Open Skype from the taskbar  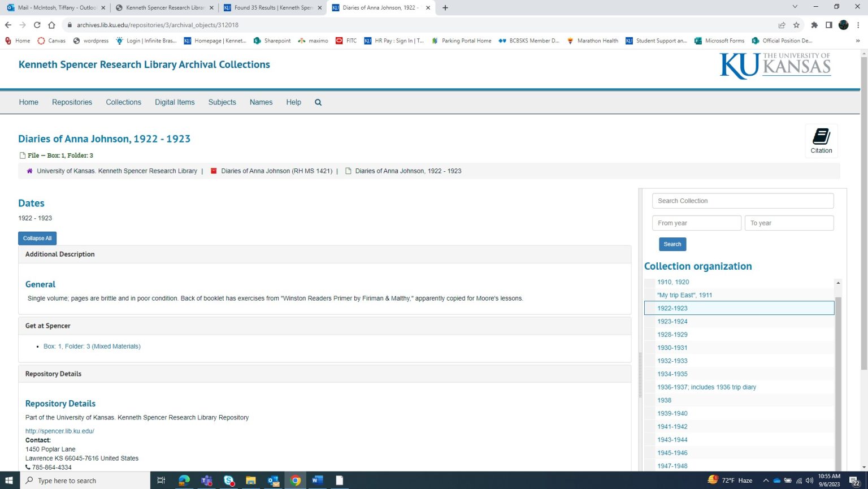click(x=228, y=480)
